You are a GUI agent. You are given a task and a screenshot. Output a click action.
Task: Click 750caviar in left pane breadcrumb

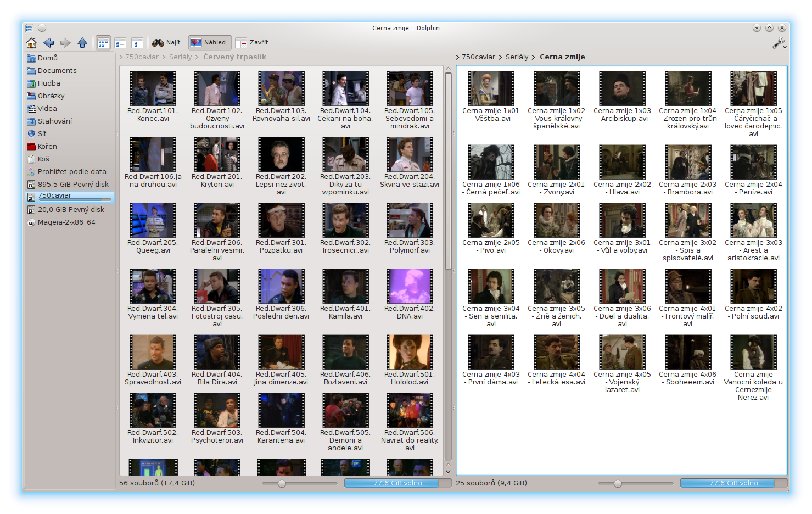(142, 57)
